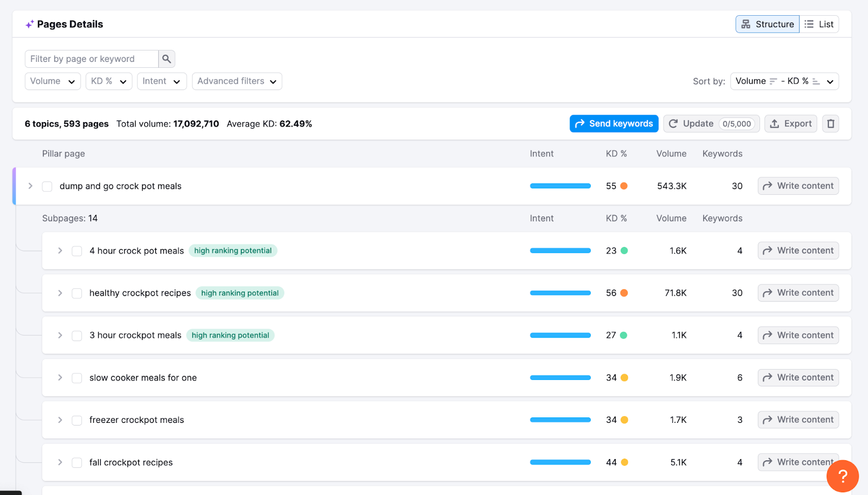Write content for dump and go crock pot meals
Viewport: 868px width, 495px height.
coord(799,186)
